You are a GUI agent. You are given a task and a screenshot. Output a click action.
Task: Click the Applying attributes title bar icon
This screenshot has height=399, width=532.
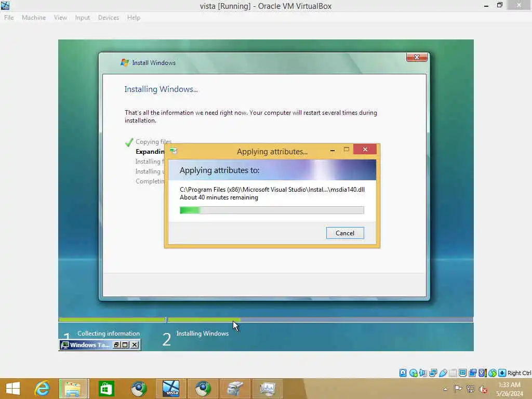point(174,151)
